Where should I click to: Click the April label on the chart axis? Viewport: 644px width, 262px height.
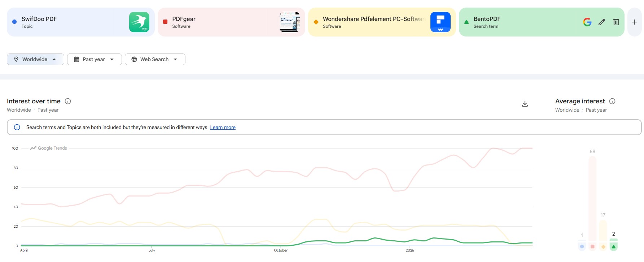[24, 250]
